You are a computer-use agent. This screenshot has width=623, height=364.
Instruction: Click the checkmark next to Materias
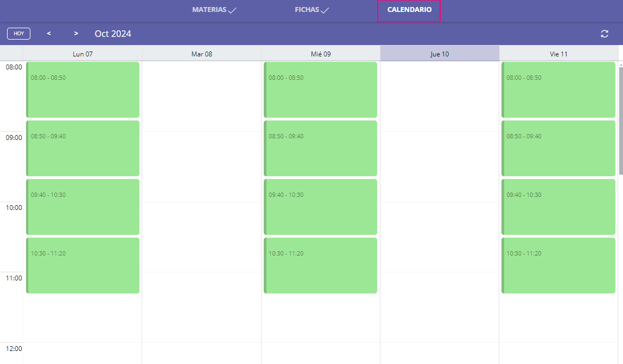232,10
